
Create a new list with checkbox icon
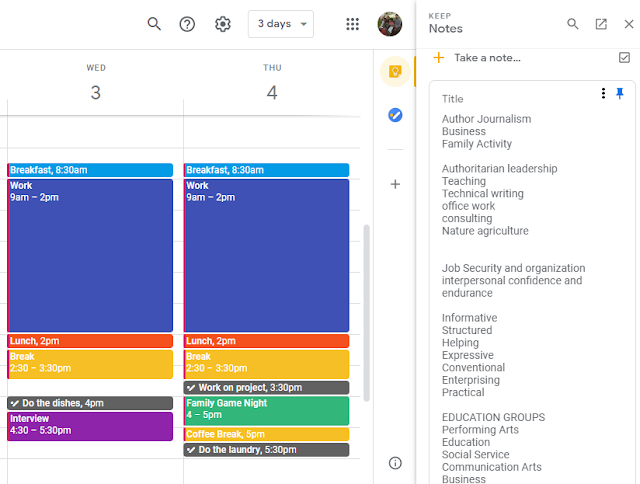click(x=624, y=58)
